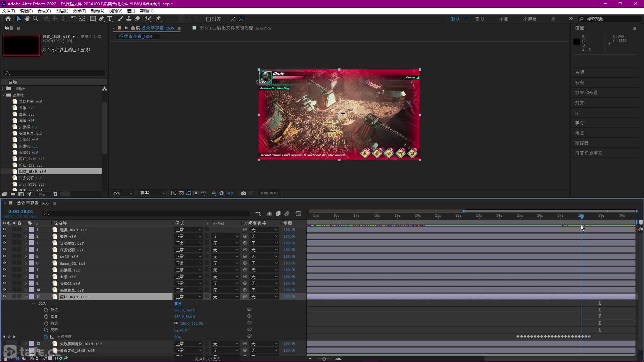
Task: Open the 效果(T) menu
Action: click(x=79, y=11)
